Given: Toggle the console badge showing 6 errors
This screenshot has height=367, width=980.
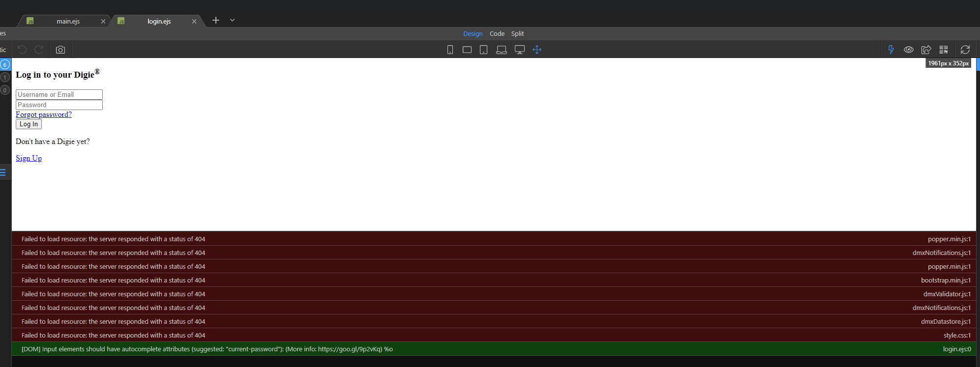Looking at the screenshot, I should click(5, 64).
